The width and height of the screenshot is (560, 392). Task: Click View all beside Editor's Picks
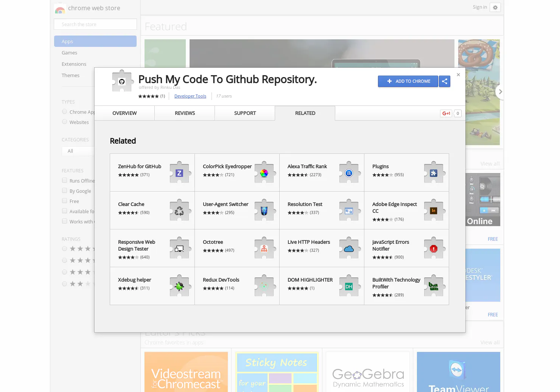pos(490,342)
